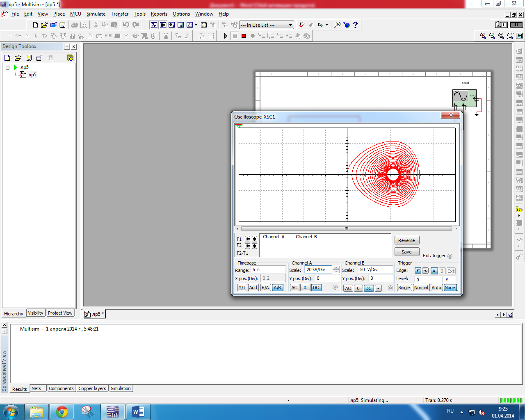Open the File menu
This screenshot has height=420, width=525.
15,14
